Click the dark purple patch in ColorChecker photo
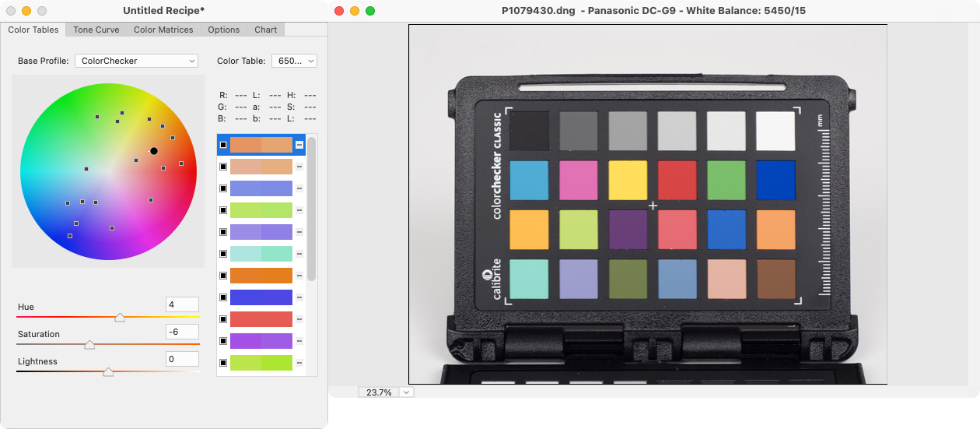980x429 pixels. tap(628, 230)
